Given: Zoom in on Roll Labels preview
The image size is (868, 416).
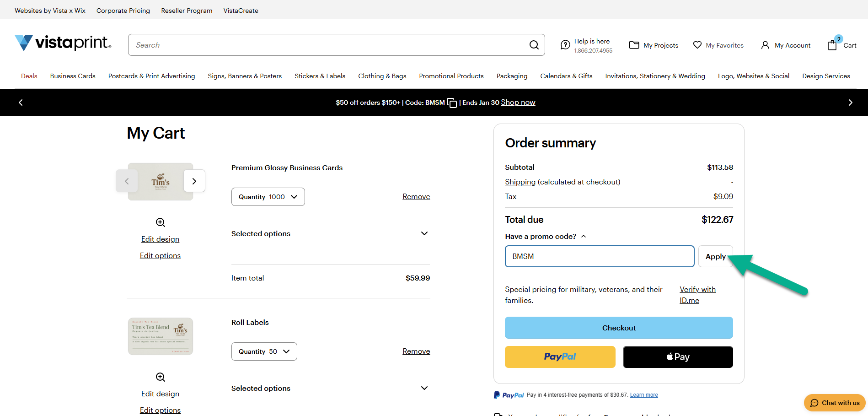Looking at the screenshot, I should (161, 377).
